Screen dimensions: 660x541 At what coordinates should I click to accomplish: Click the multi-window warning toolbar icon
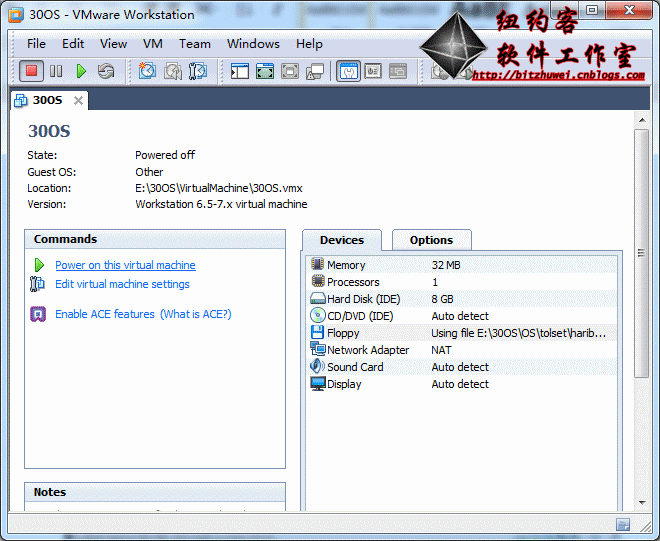pyautogui.click(x=315, y=71)
